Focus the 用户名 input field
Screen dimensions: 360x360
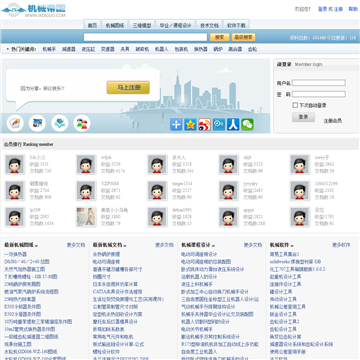click(319, 83)
